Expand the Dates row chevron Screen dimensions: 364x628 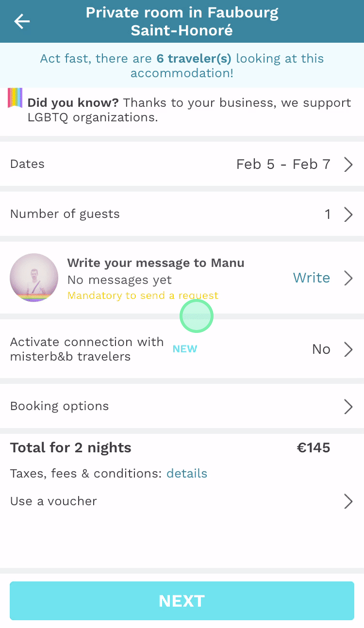pyautogui.click(x=348, y=165)
